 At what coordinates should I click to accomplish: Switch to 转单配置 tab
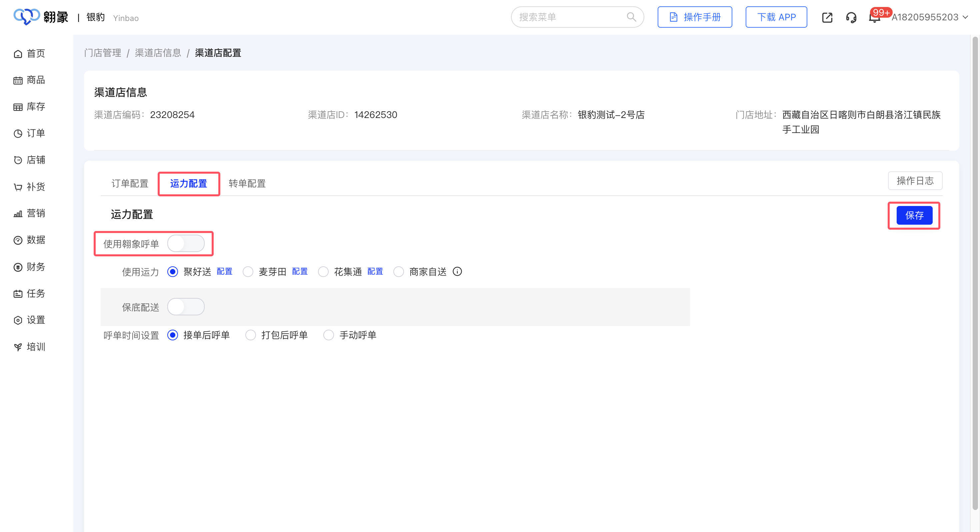[247, 183]
